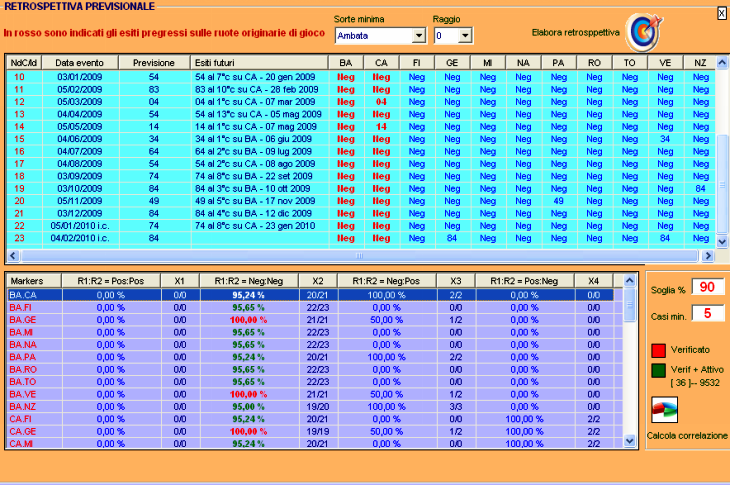
Task: Click down arrow of top table scrollbar
Action: pyautogui.click(x=722, y=242)
